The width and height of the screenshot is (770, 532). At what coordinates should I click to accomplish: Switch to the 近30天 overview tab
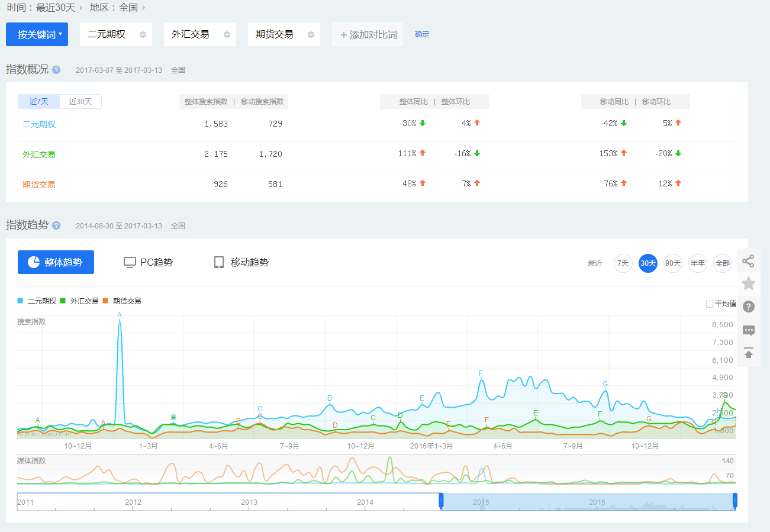click(x=80, y=101)
